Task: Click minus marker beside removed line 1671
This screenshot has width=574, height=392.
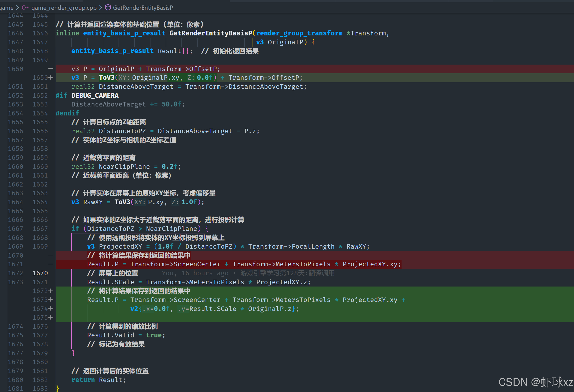Action: 51,264
